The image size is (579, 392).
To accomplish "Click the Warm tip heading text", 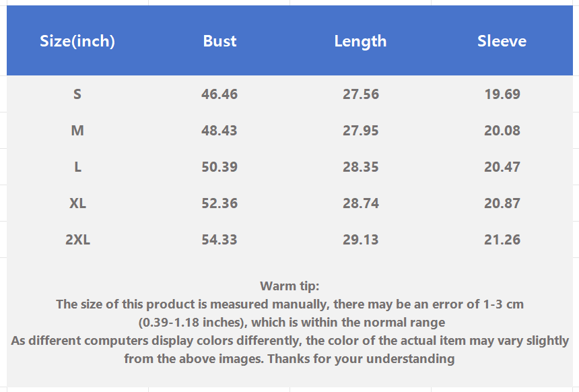I will [289, 286].
